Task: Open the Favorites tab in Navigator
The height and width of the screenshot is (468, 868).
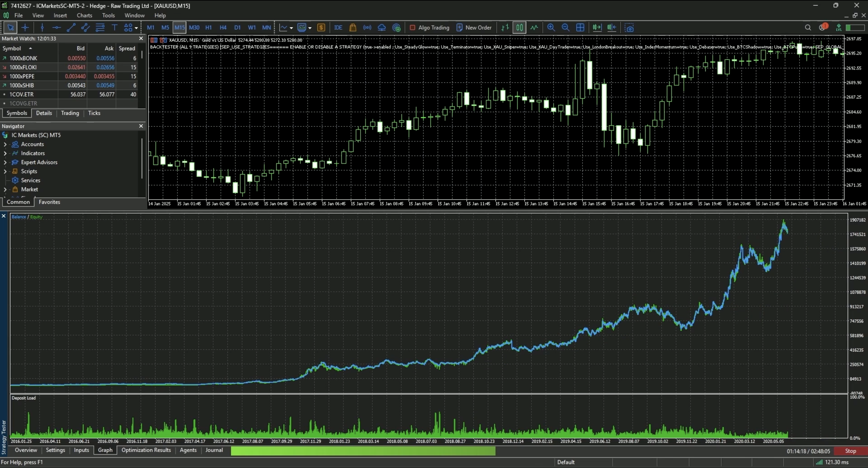Action: pos(49,202)
